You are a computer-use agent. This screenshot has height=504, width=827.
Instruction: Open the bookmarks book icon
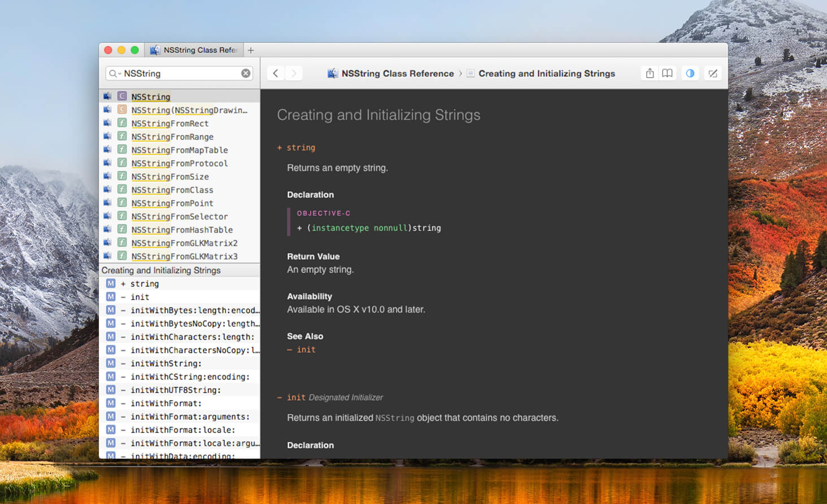coord(667,73)
